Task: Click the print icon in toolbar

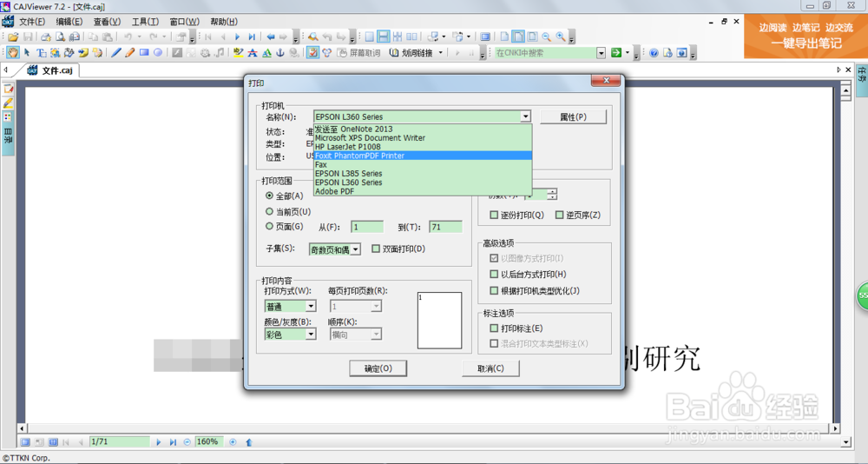Action: click(x=47, y=37)
